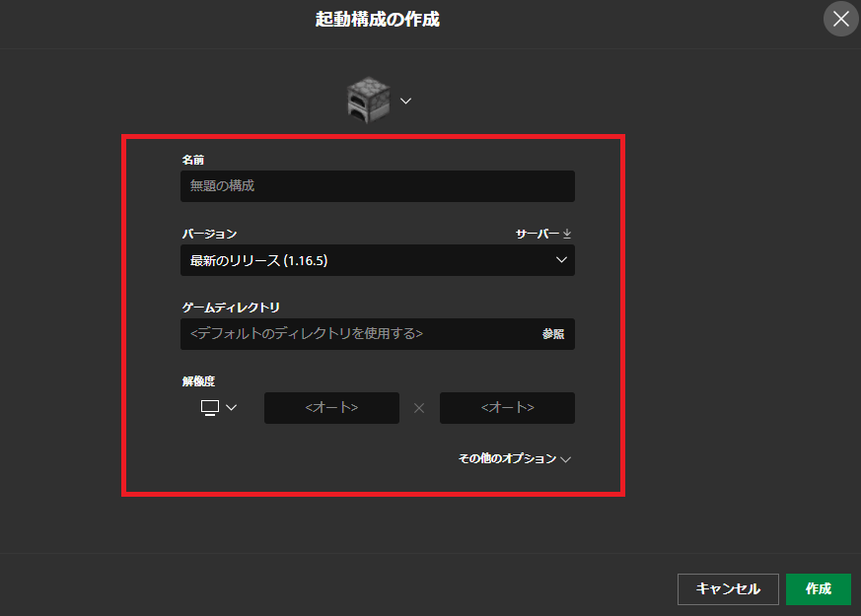Open the installation icon picker chevron
Screen dimensions: 861x616
(x=404, y=100)
